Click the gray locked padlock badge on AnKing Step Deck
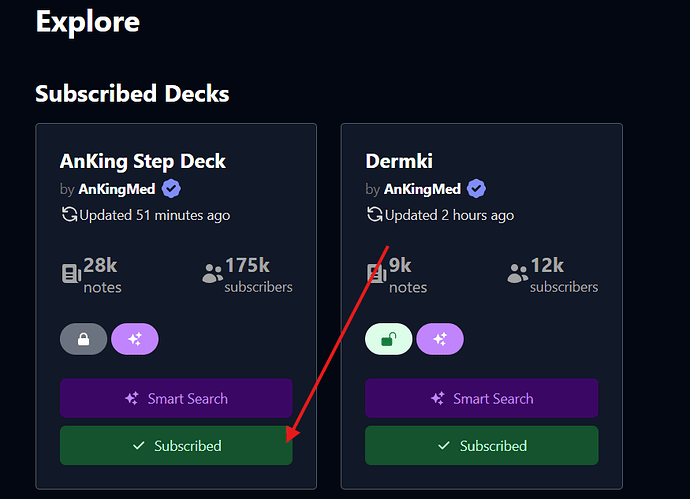690x499 pixels. [x=84, y=339]
